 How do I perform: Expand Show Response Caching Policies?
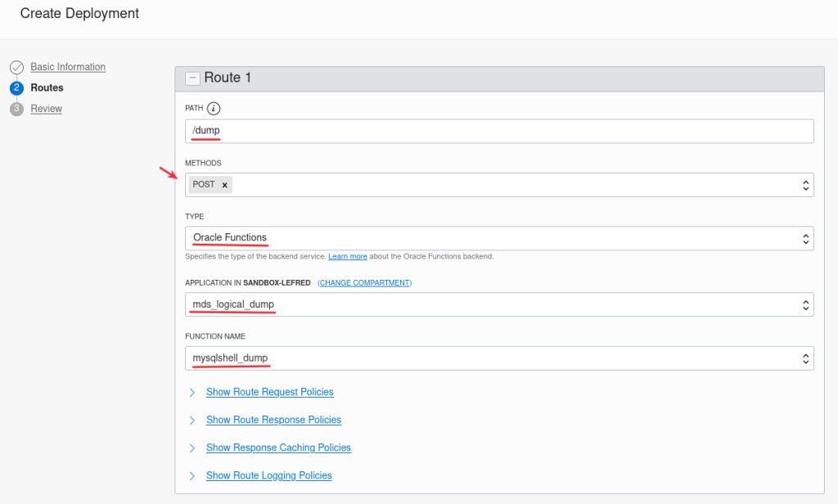(278, 448)
